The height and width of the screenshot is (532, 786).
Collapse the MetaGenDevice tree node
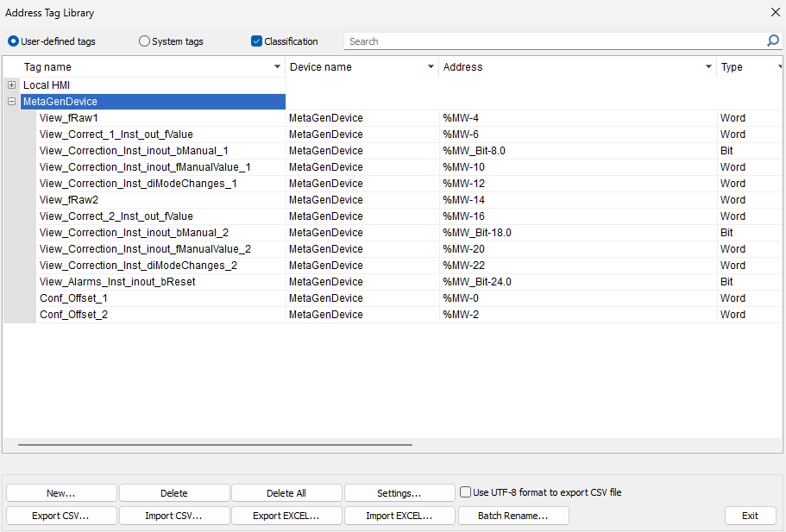point(11,101)
